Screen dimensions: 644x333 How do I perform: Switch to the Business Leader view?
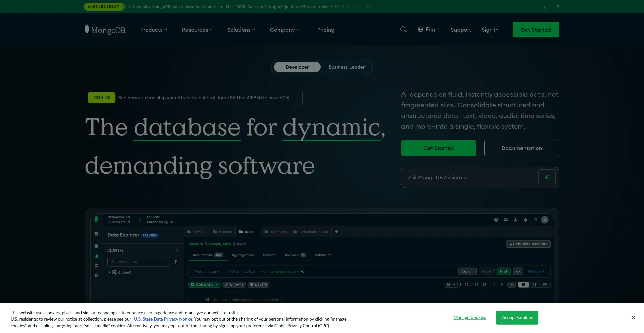click(x=346, y=67)
